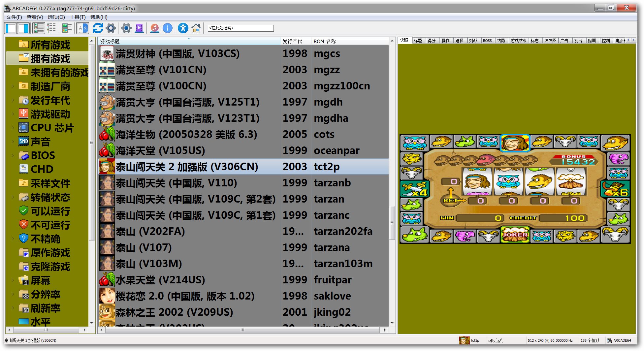
Task: Click the refresh game list icon
Action: [x=98, y=28]
